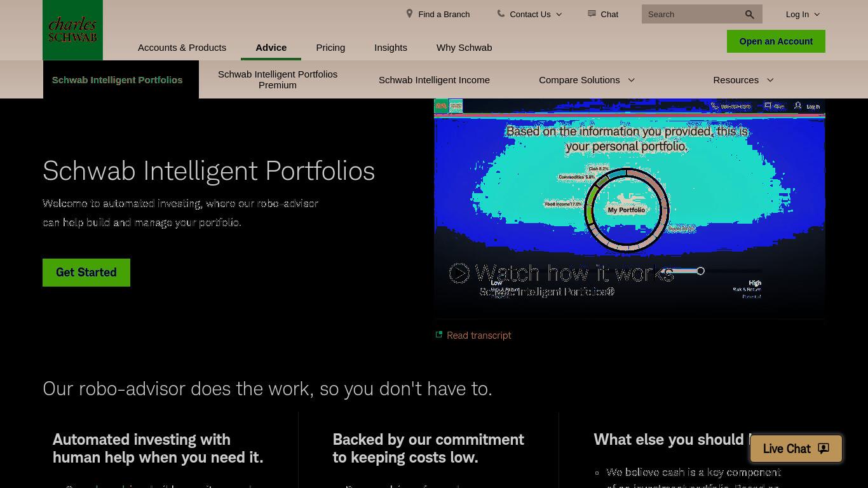Expand the Resources chevron
Viewport: 868px width, 488px height.
(x=770, y=80)
